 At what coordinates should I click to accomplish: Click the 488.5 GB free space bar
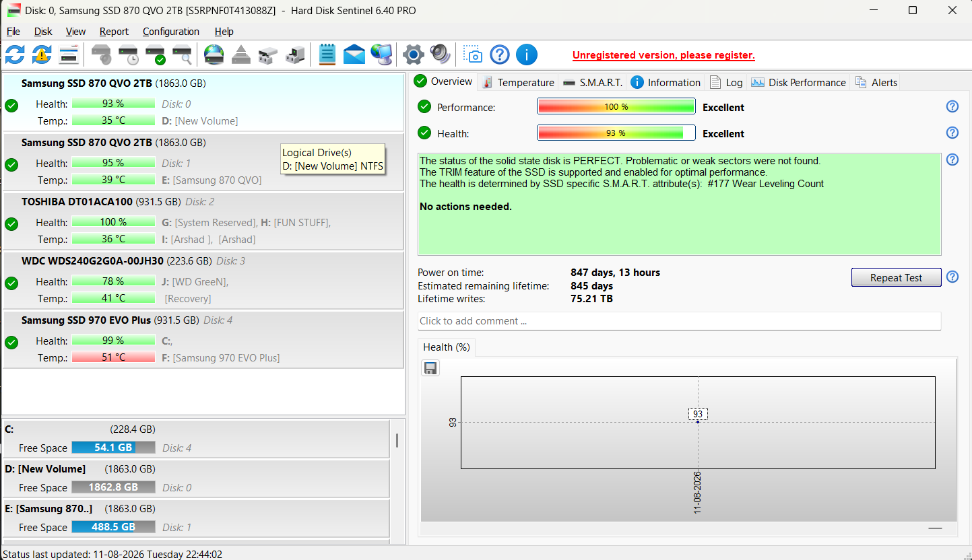pos(113,527)
